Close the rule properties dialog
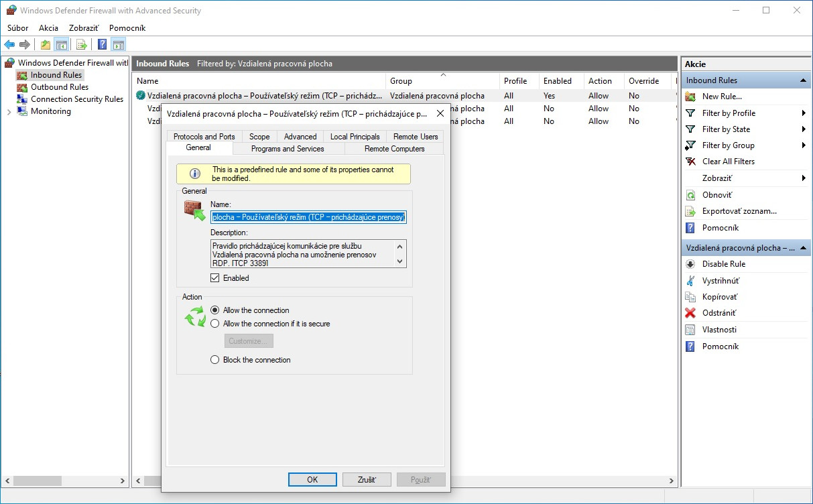Screen dimensions: 813x504 [x=440, y=113]
